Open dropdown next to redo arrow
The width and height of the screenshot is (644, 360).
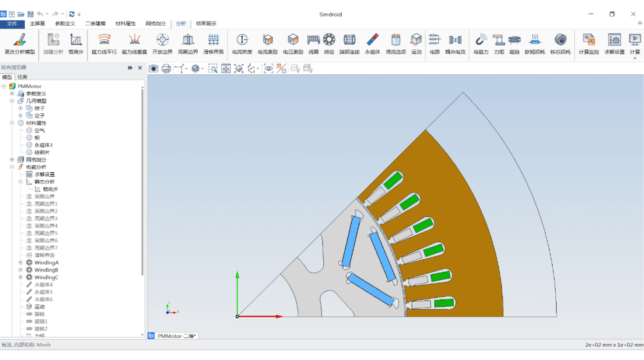coord(63,14)
